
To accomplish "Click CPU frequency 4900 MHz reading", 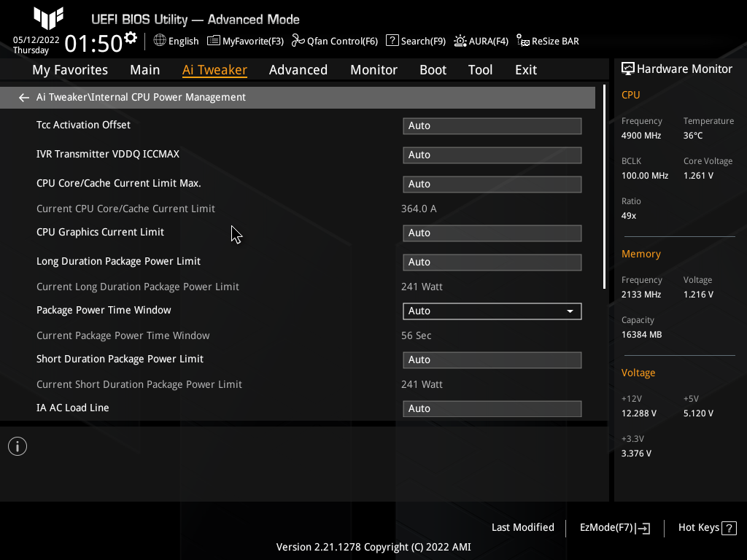I will (641, 136).
